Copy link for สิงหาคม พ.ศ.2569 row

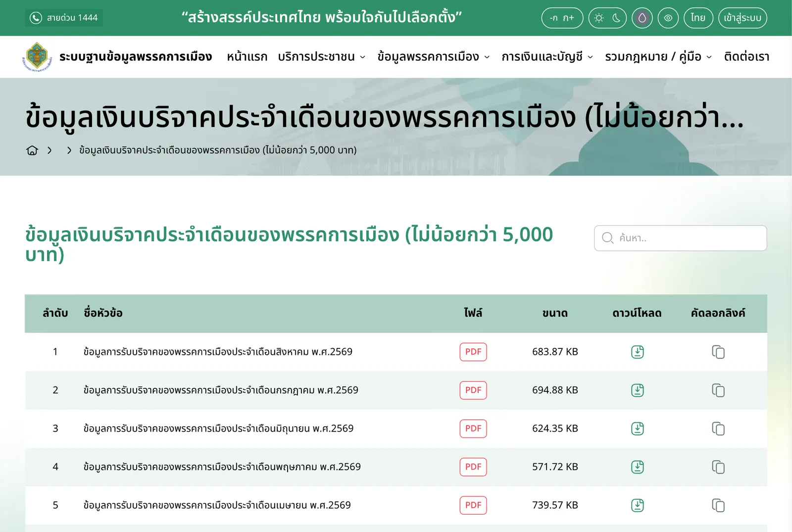coord(718,352)
